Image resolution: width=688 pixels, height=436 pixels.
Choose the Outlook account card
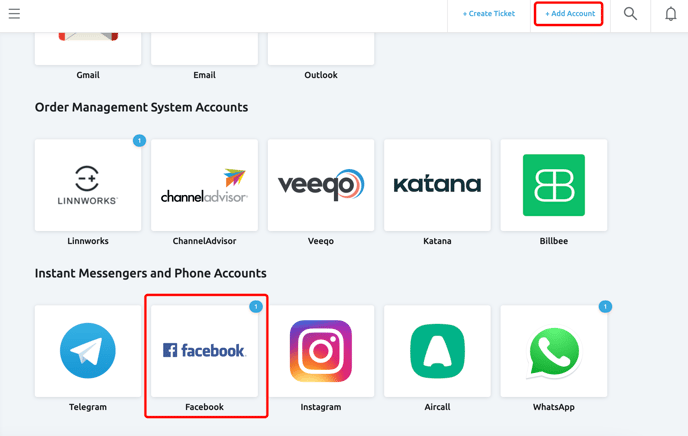point(321,50)
